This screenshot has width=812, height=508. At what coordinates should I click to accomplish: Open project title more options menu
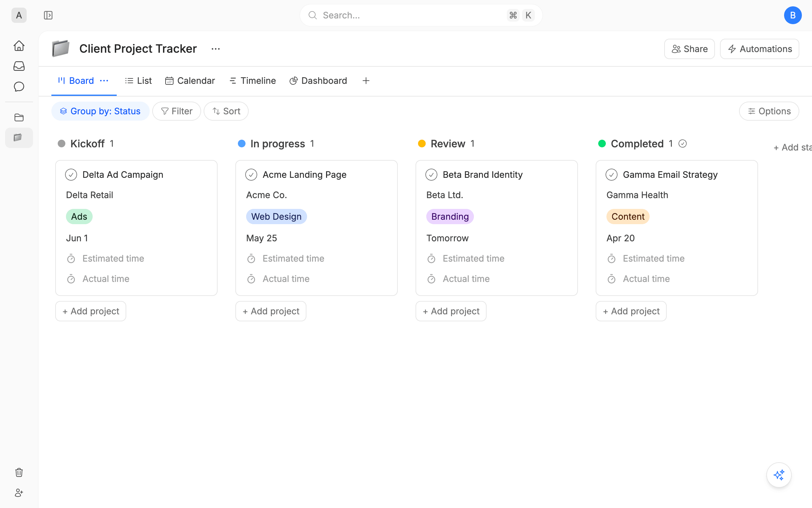point(216,49)
